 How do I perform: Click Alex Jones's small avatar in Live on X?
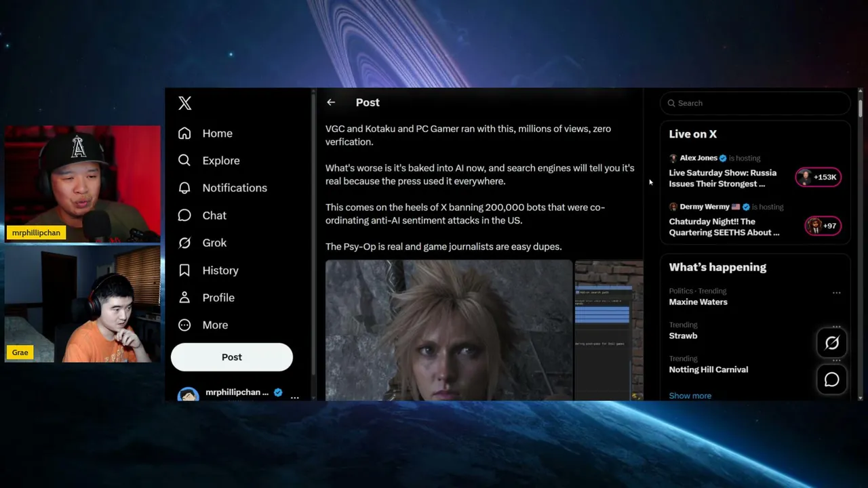pos(673,158)
